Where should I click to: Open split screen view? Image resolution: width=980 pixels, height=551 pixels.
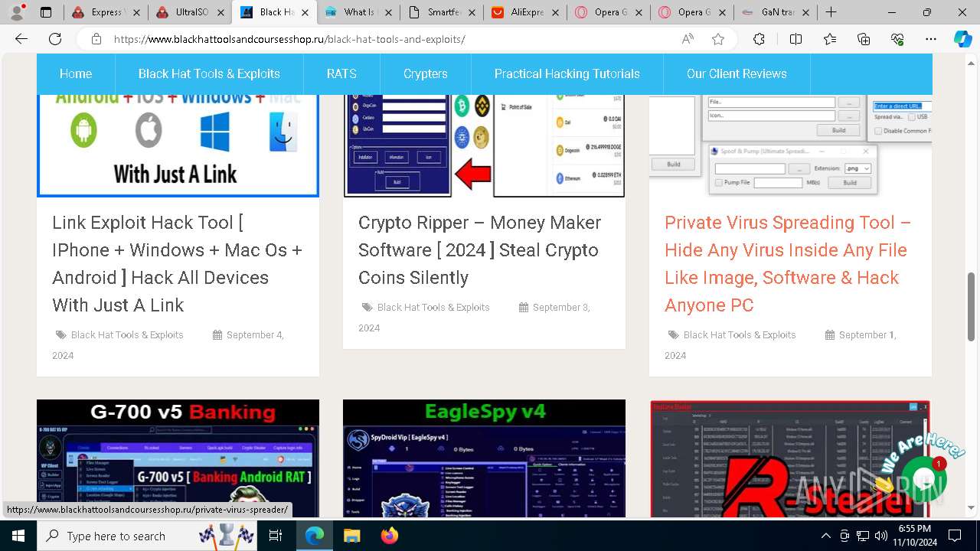pyautogui.click(x=795, y=39)
